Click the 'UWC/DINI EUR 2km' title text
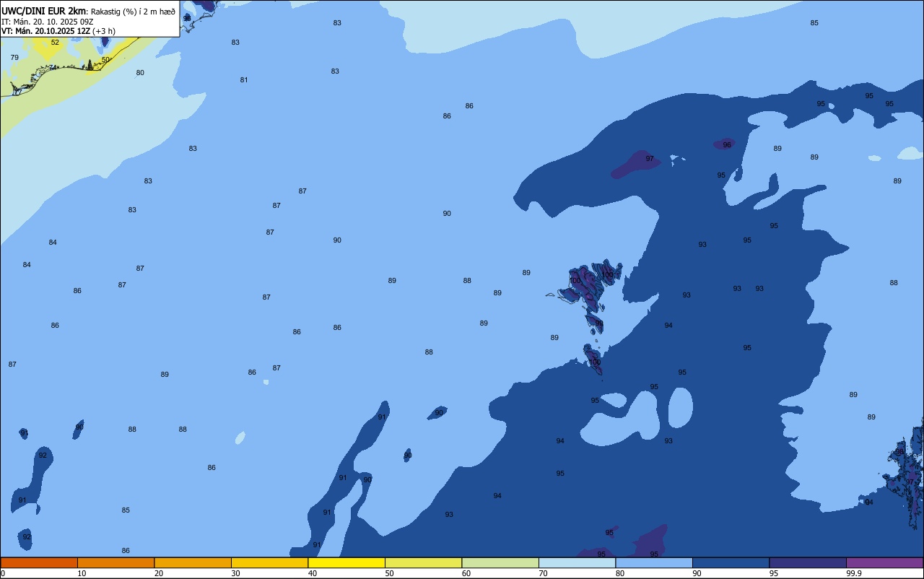Image resolution: width=924 pixels, height=579 pixels. tap(44, 10)
